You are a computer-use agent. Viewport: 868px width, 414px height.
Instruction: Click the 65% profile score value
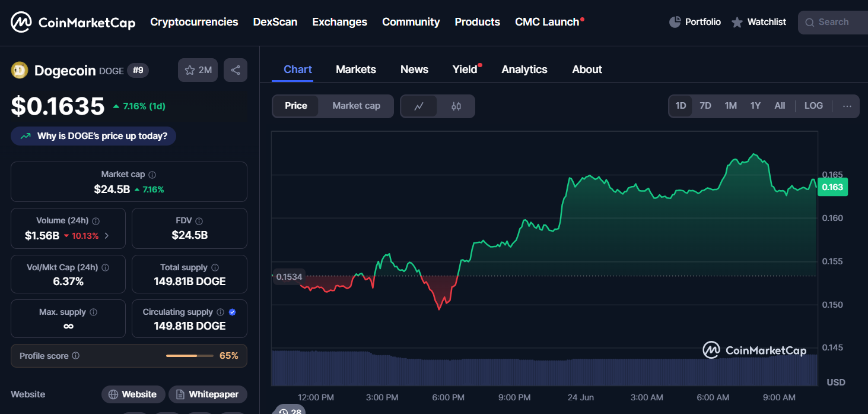(228, 356)
